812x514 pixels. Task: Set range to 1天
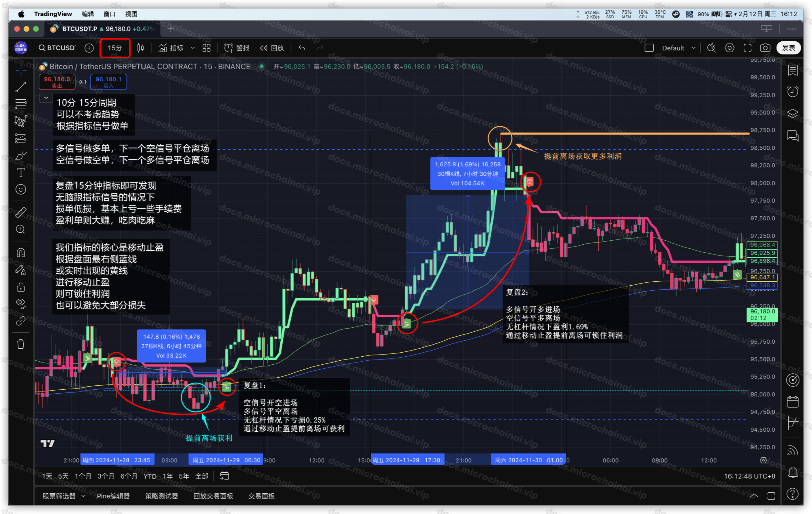pyautogui.click(x=47, y=476)
